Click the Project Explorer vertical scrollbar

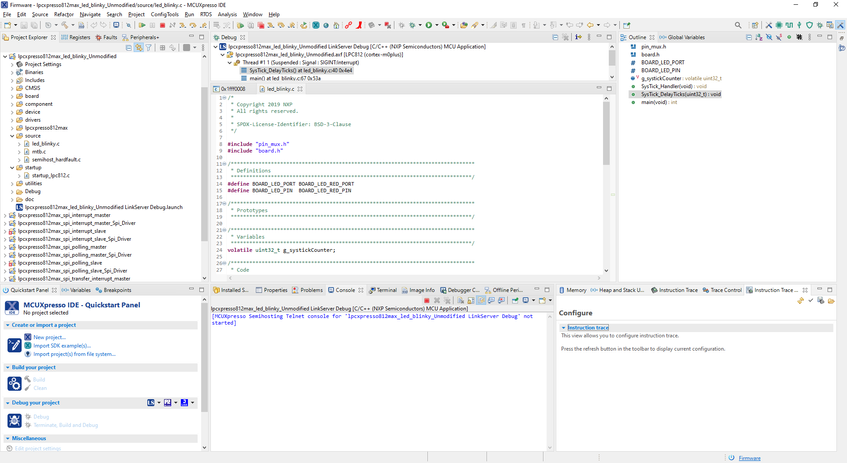point(204,162)
